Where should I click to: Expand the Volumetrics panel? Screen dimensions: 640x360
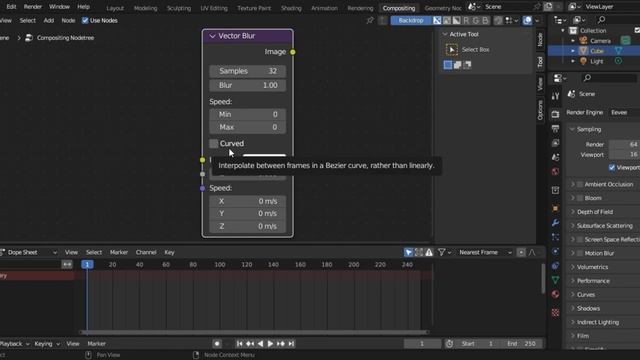(x=572, y=267)
